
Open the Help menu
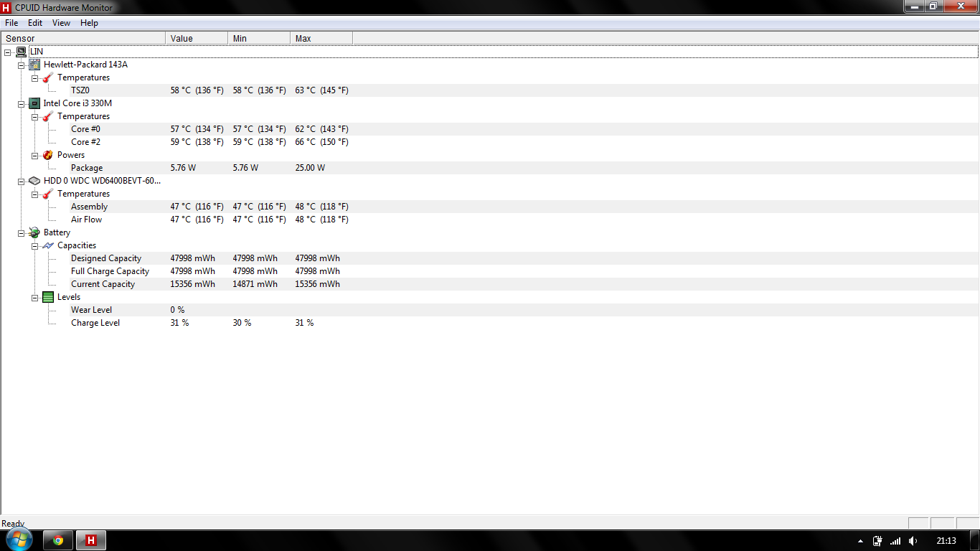point(89,23)
